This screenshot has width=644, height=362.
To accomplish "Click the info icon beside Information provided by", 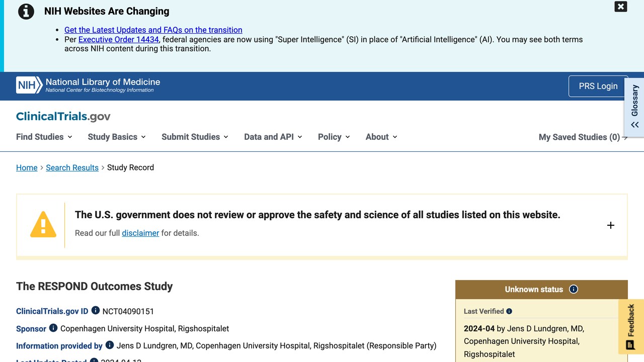I will click(110, 345).
